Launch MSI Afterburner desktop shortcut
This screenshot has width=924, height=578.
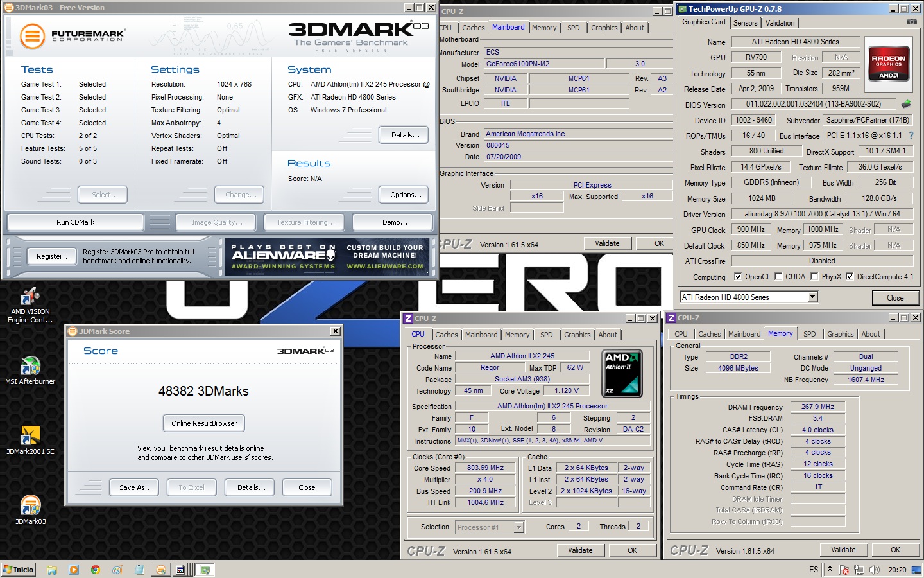pyautogui.click(x=30, y=371)
